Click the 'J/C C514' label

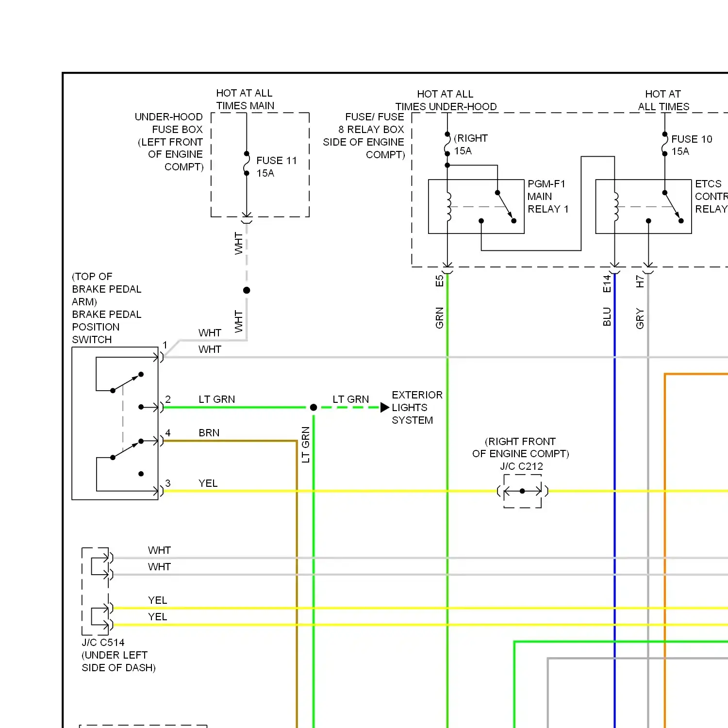tap(103, 643)
